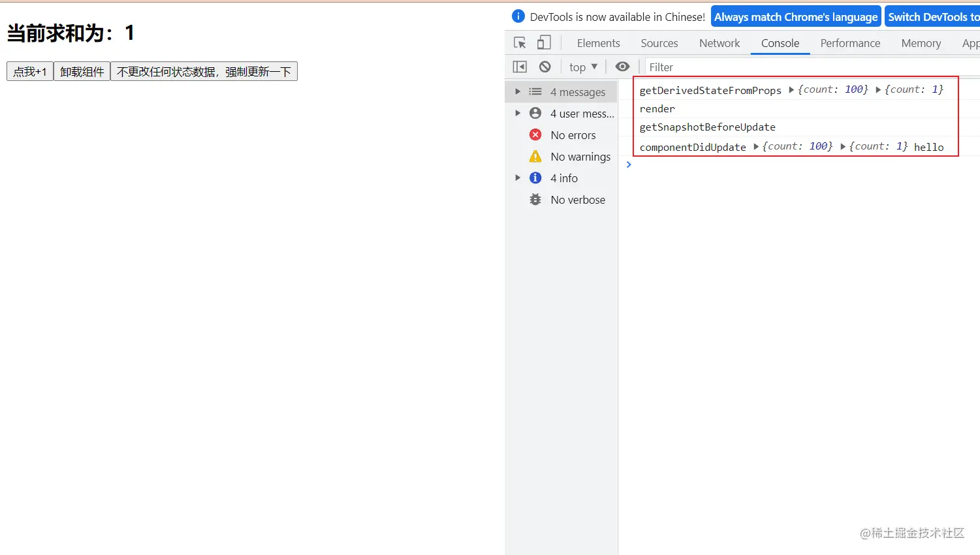Click the console prompt chevron

click(629, 165)
